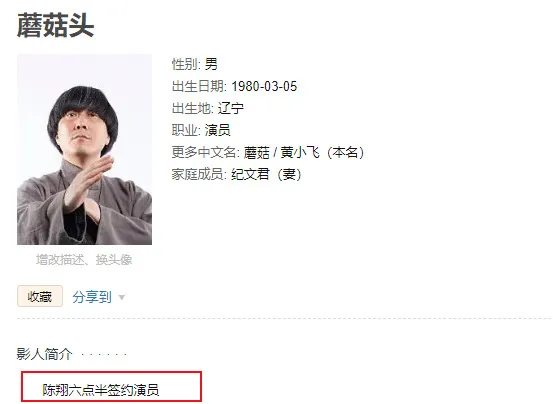Click 增改描述、换头像 link under photo

[84, 260]
